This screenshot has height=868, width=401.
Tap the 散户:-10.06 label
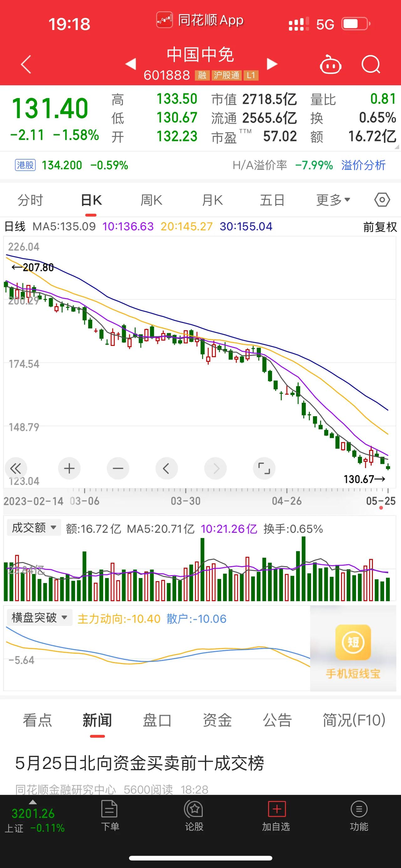pos(196,619)
